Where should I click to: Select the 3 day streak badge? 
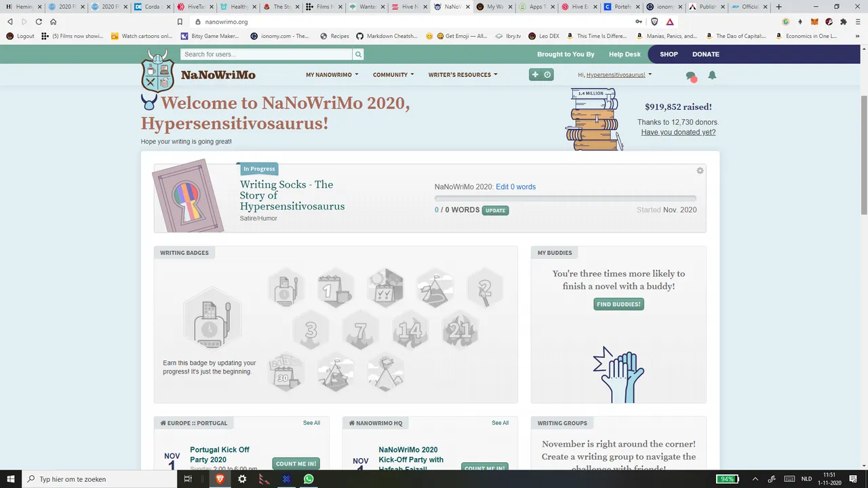point(311,330)
